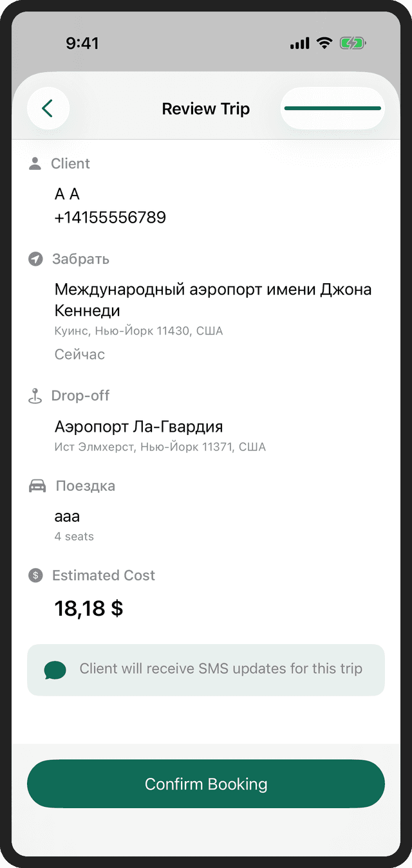Click the car icon next to Поездка
This screenshot has height=868, width=412.
37,486
